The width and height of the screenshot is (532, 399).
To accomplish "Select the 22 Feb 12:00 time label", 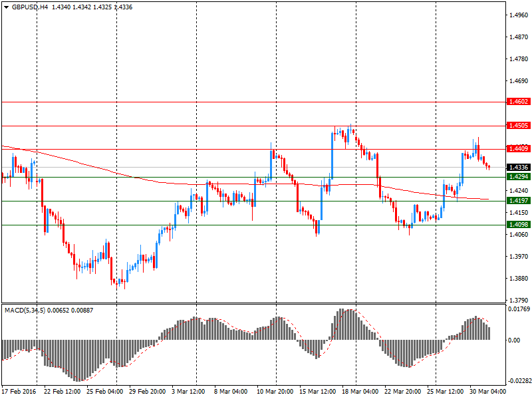I will pos(62,392).
